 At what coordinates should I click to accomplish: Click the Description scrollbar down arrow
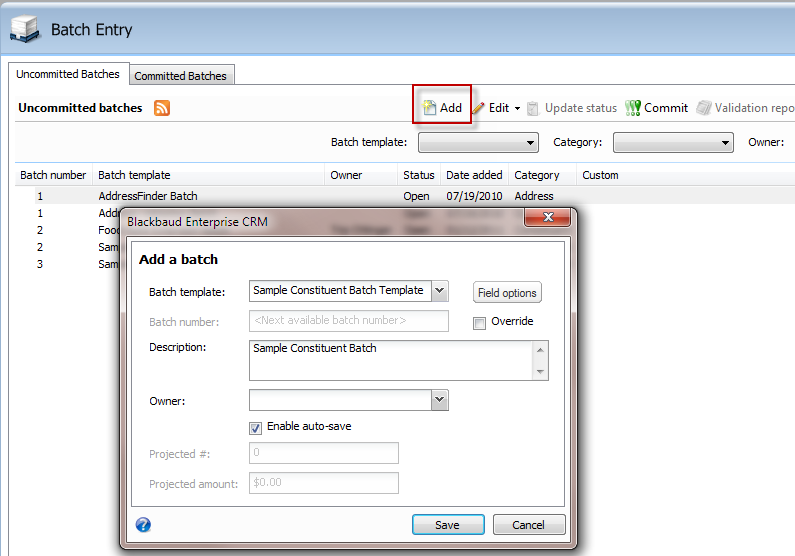[540, 372]
